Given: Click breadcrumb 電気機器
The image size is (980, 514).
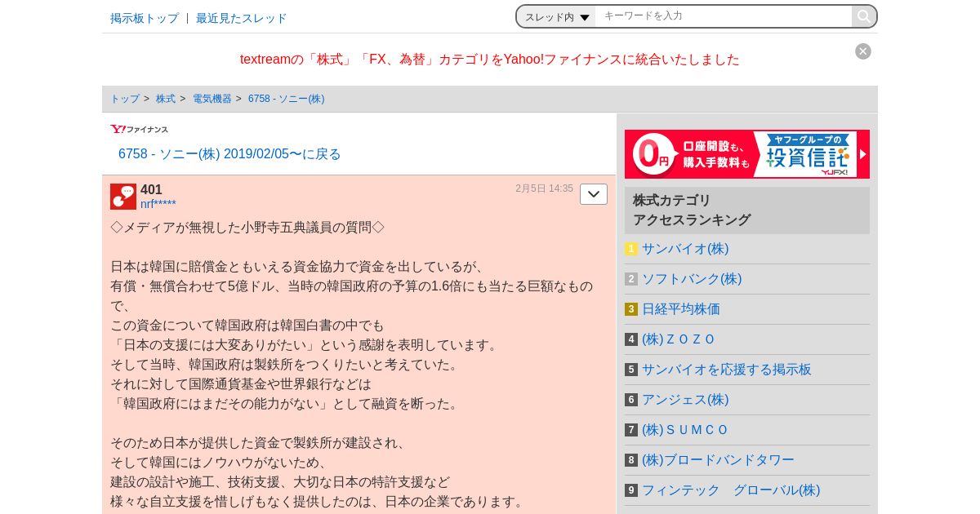Looking at the screenshot, I should [212, 99].
